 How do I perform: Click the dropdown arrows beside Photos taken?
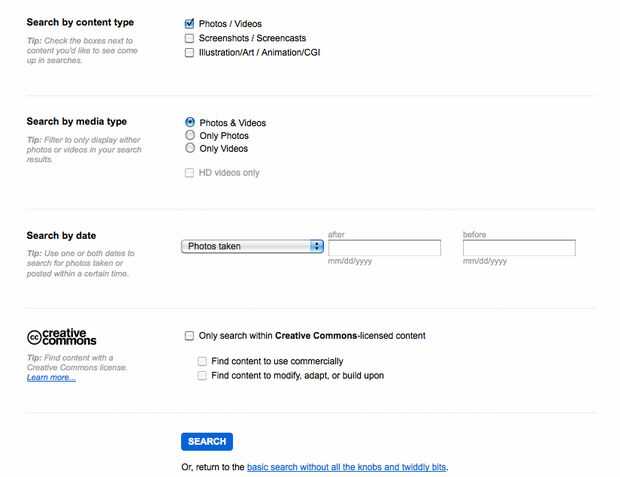pos(317,246)
